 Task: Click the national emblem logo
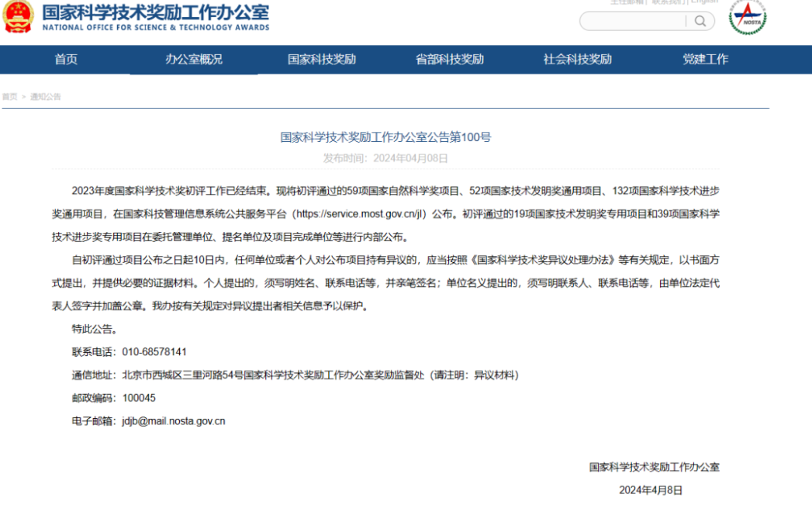[x=18, y=16]
